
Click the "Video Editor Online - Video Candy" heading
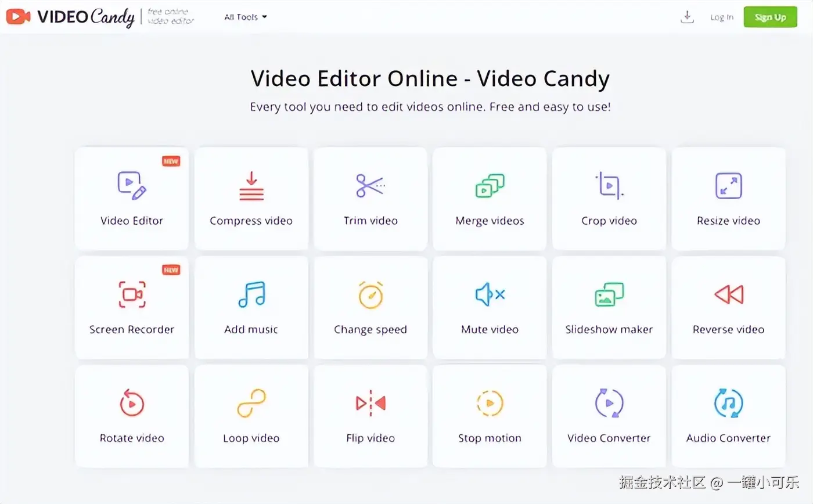[x=430, y=79]
